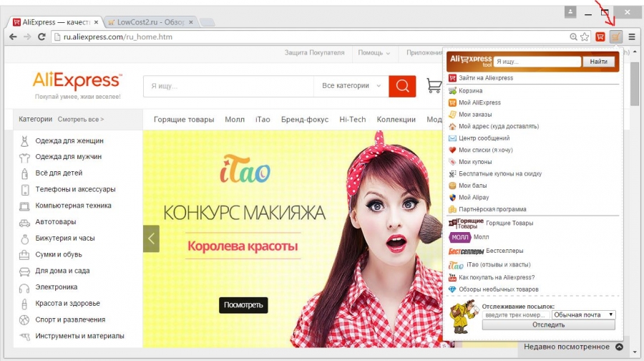Click the Мои списки heart icon
This screenshot has width=644, height=361.
(452, 150)
